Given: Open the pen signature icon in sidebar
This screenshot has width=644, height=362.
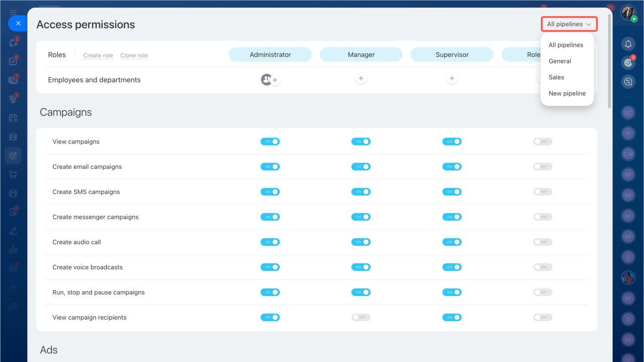Looking at the screenshot, I should click(13, 231).
